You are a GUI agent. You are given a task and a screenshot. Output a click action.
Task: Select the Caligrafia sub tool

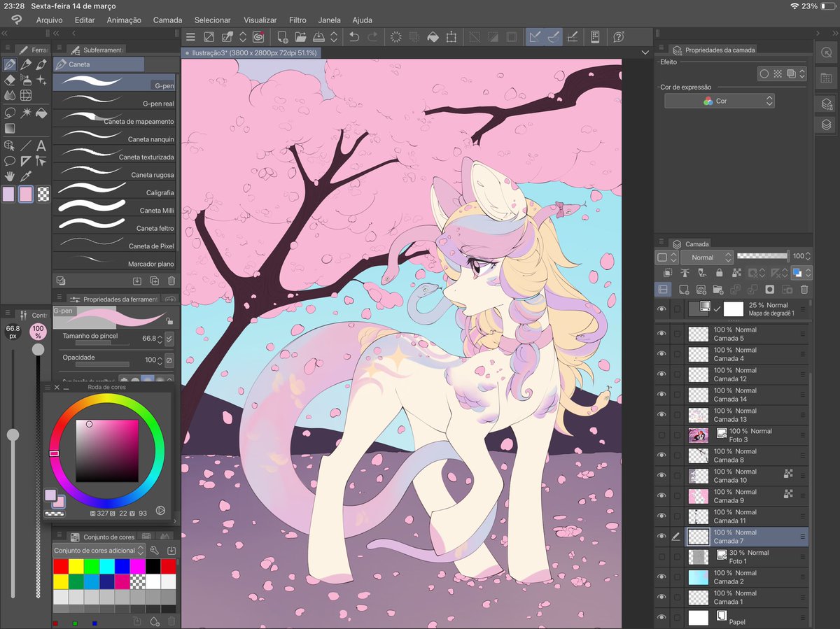[115, 189]
